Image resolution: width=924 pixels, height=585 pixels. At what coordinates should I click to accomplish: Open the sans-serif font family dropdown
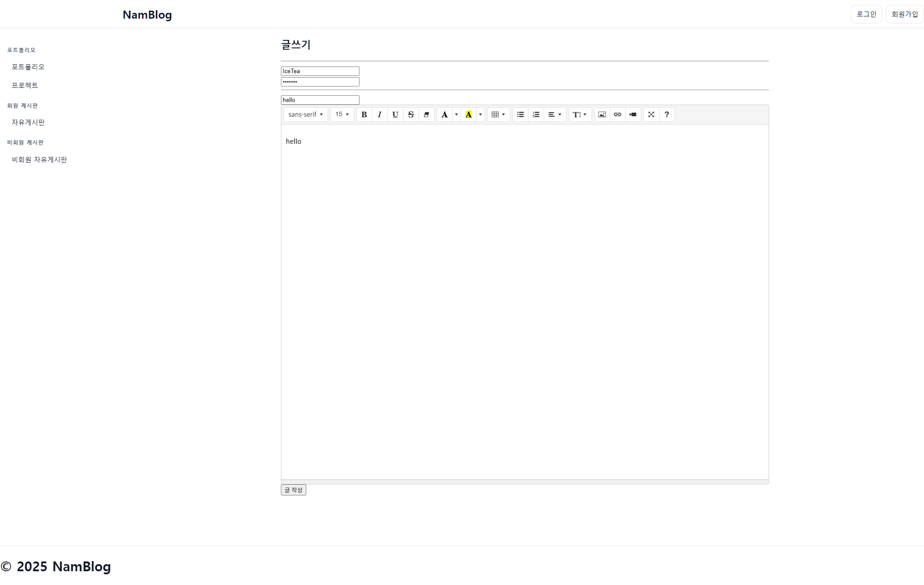tap(305, 114)
